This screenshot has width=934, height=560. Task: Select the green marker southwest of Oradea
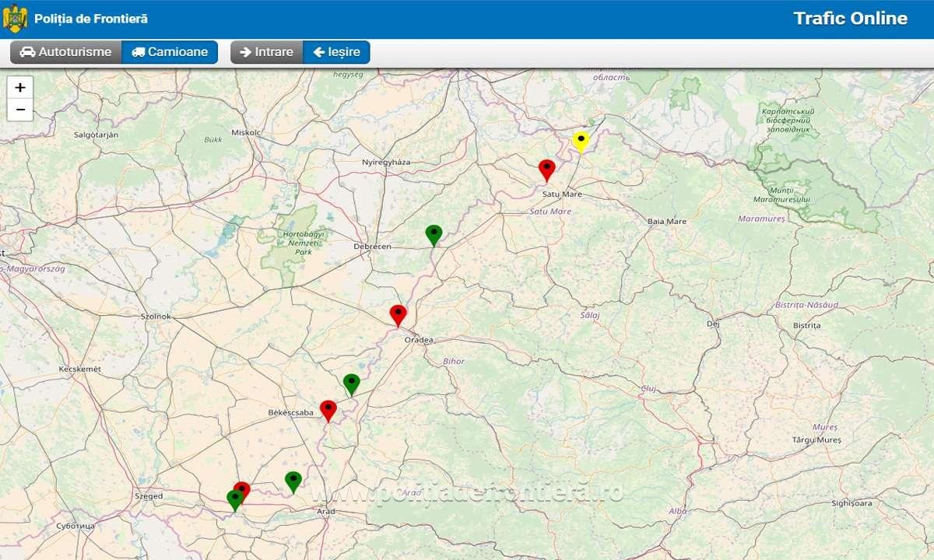tap(351, 383)
